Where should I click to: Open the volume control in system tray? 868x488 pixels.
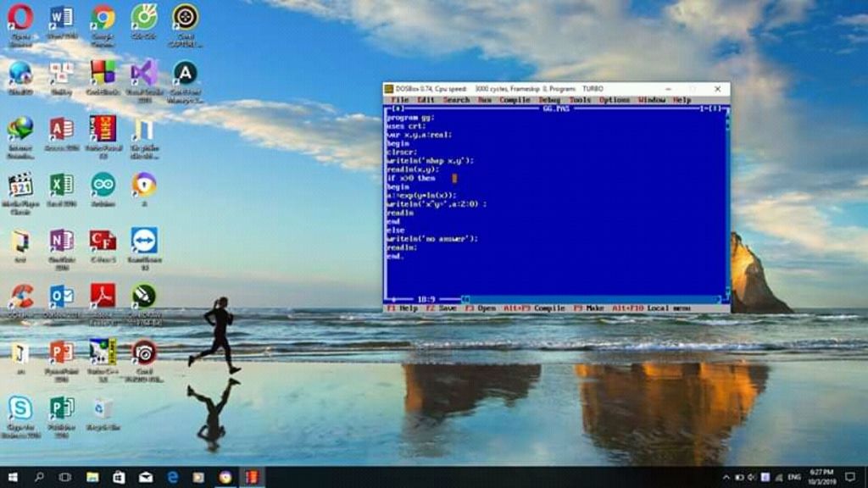coord(752,477)
